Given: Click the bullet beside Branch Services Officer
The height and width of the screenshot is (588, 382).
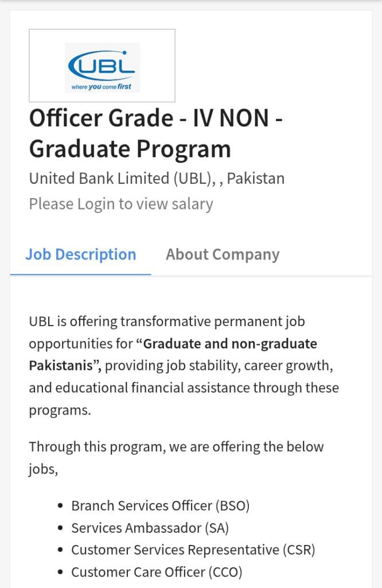Looking at the screenshot, I should 60,506.
